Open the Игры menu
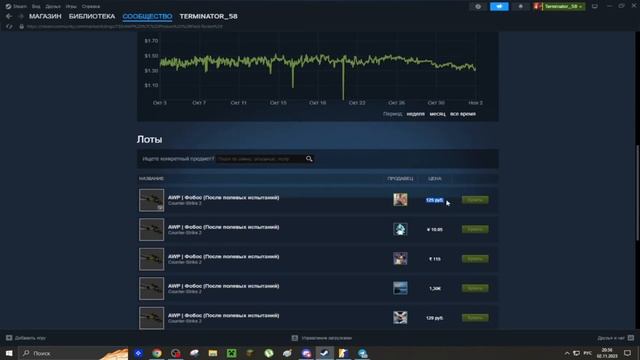This screenshot has height=360, width=640. pyautogui.click(x=71, y=7)
